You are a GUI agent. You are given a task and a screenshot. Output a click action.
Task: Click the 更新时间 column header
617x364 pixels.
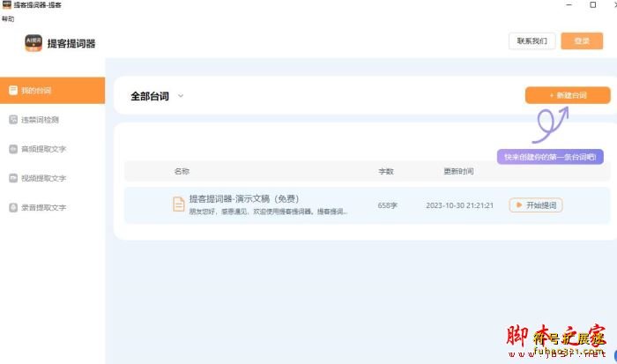(x=458, y=171)
